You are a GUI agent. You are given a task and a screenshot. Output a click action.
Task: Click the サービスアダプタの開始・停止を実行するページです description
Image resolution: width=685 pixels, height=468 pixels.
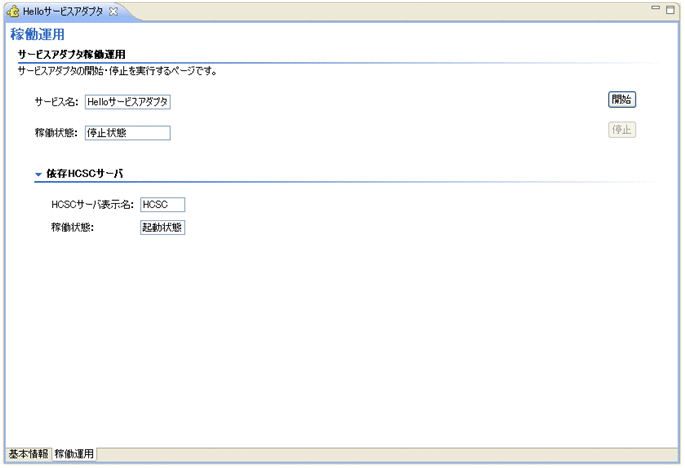tap(118, 71)
